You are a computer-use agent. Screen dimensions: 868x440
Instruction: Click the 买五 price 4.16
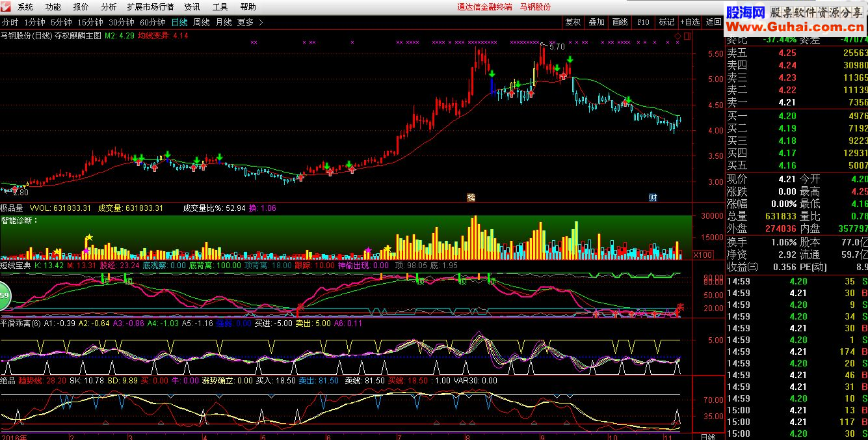(x=787, y=166)
